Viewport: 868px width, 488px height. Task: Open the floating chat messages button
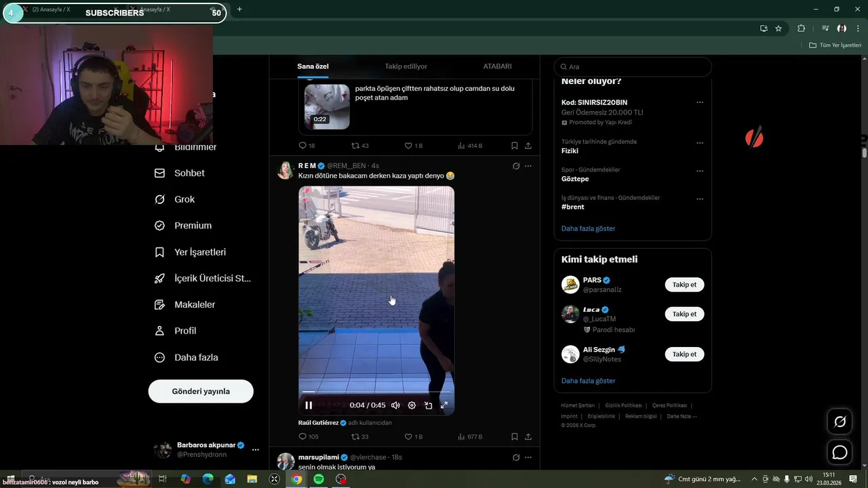coord(840,452)
